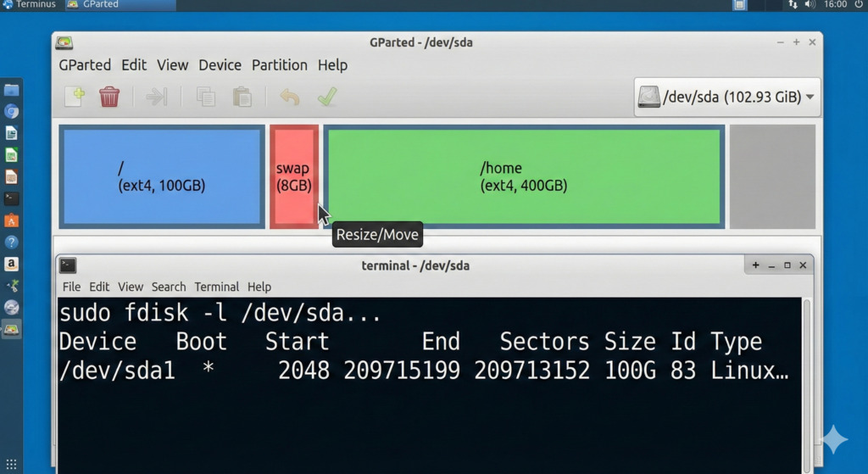This screenshot has height=474, width=868.
Task: Open LibreOffice Calc from the dock
Action: pos(11,155)
